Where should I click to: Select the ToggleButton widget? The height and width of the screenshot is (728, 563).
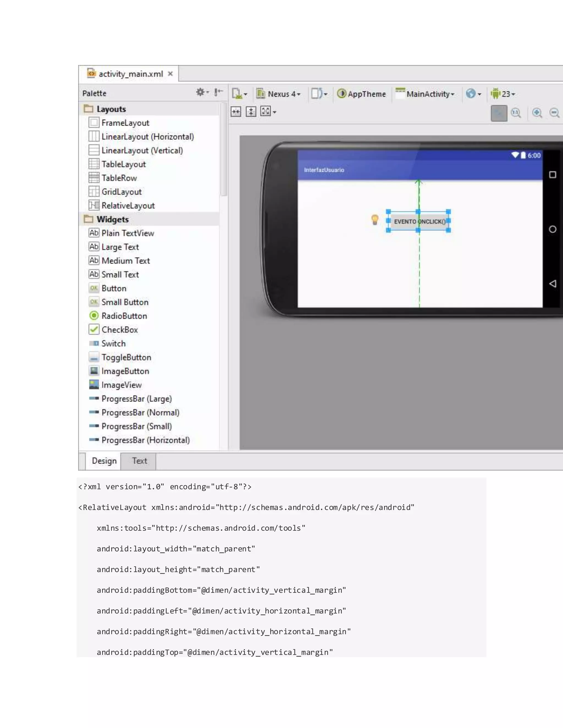pyautogui.click(x=119, y=357)
